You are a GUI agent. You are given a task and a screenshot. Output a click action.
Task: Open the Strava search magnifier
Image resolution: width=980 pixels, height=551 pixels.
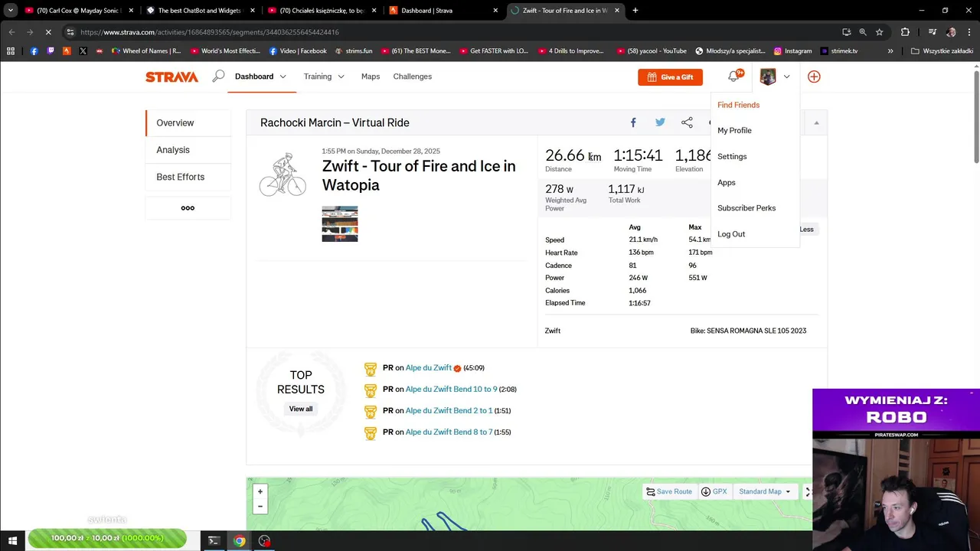pos(218,77)
